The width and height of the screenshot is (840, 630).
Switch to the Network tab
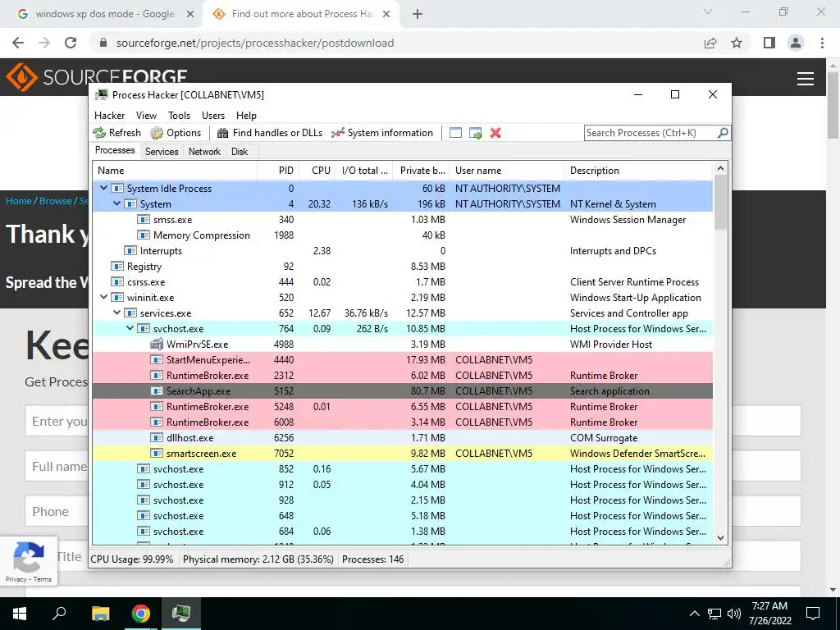pyautogui.click(x=204, y=152)
